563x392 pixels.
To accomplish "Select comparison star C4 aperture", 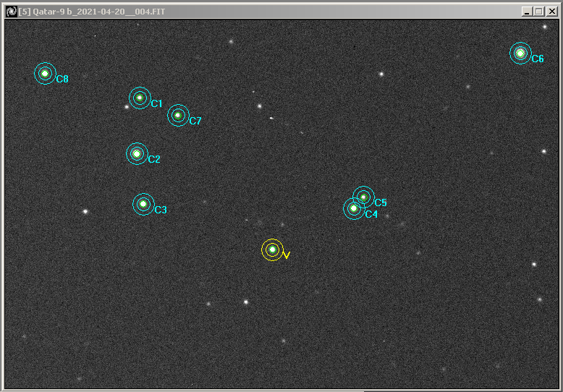I will pos(353,208).
